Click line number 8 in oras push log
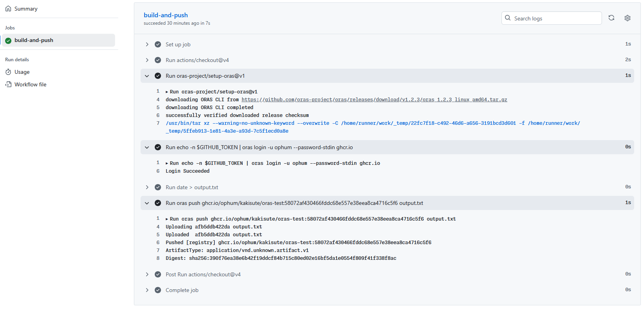The width and height of the screenshot is (644, 314). pyautogui.click(x=158, y=258)
